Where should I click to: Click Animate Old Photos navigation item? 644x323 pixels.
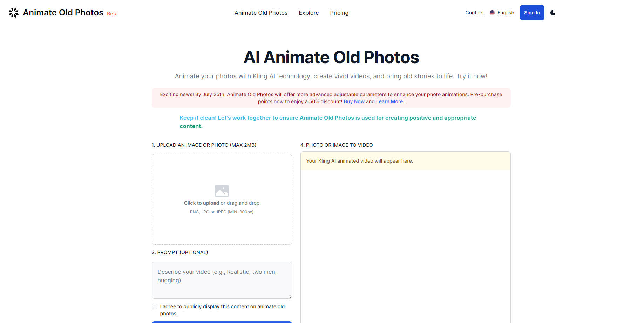pos(261,13)
